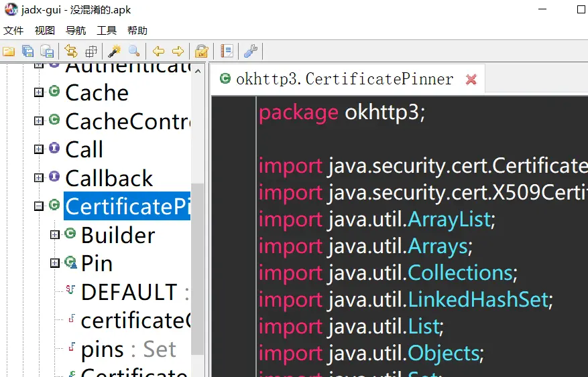Click Arrays in import line
This screenshot has height=377, width=588.
438,246
